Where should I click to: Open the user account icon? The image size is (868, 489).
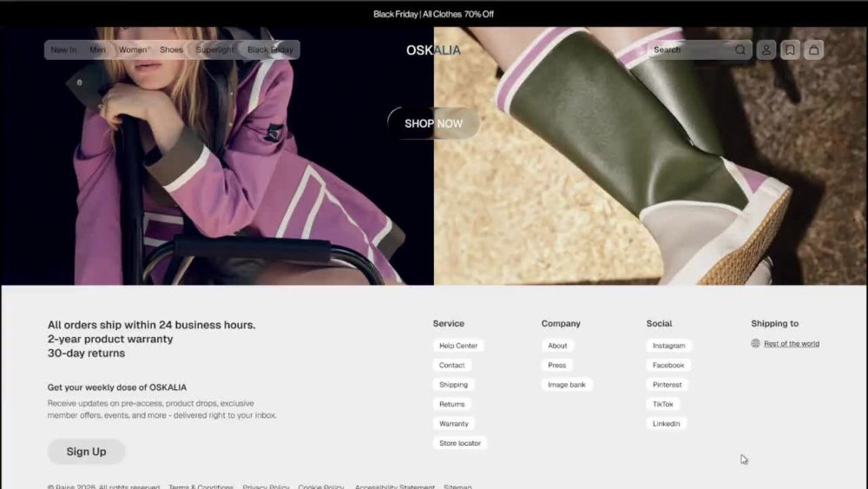click(766, 50)
